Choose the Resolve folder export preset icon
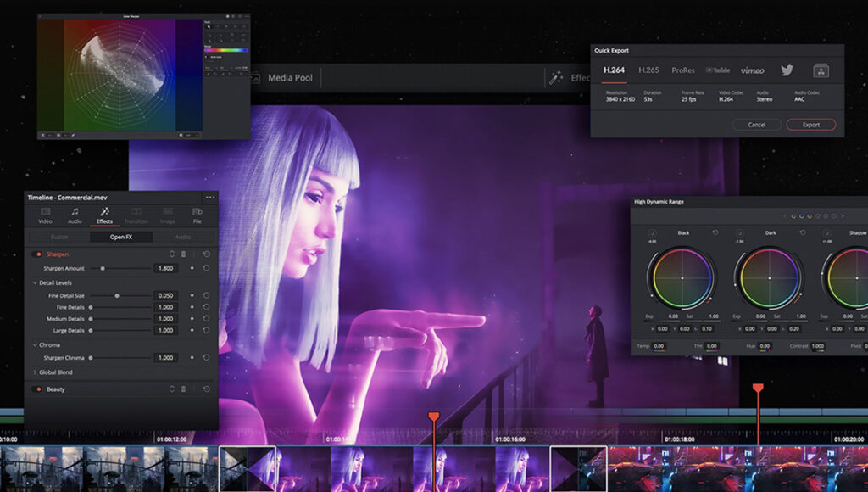The image size is (868, 492). pos(821,70)
